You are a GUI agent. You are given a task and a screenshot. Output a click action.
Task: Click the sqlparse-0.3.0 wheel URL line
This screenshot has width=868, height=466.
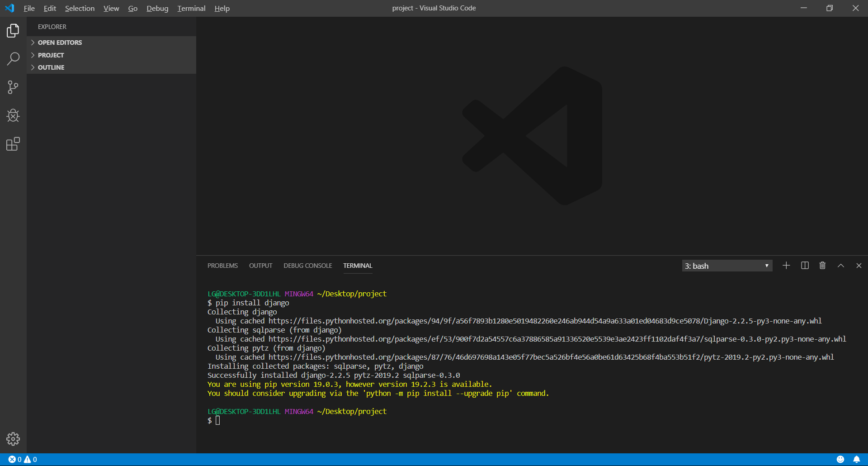tap(531, 339)
